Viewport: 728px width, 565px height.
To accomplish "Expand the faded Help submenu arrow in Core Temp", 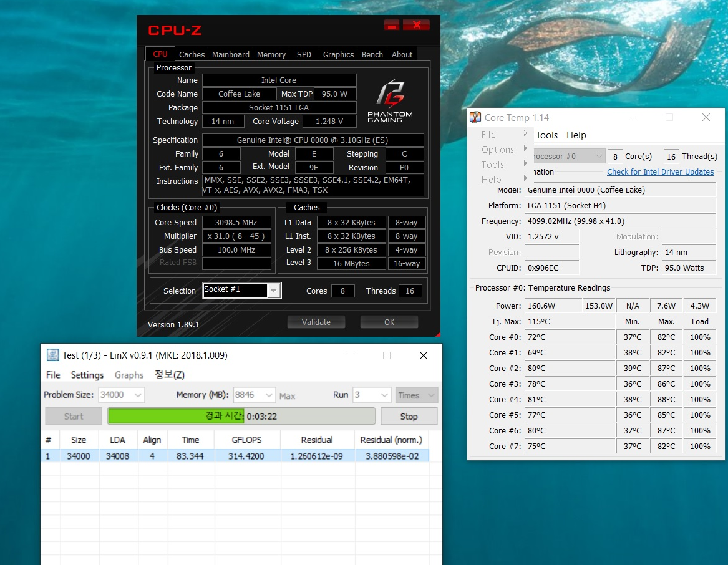I will [x=525, y=178].
